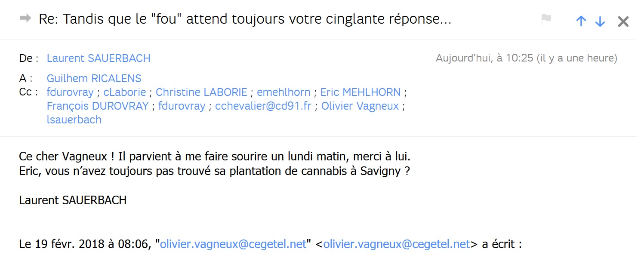Click cLaborie recipient in Cc
Image resolution: width=644 pixels, height=261 pixels.
click(x=125, y=92)
